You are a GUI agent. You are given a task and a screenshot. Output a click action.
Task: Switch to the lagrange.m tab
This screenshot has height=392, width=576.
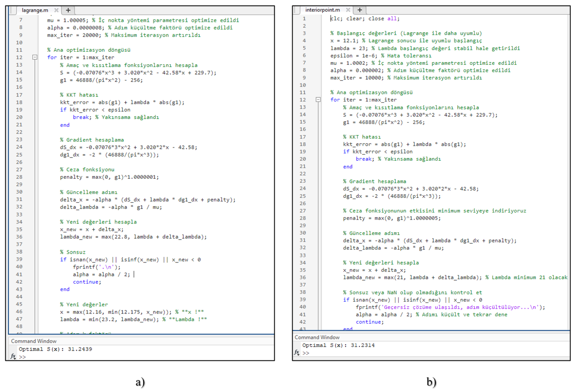tap(35, 10)
